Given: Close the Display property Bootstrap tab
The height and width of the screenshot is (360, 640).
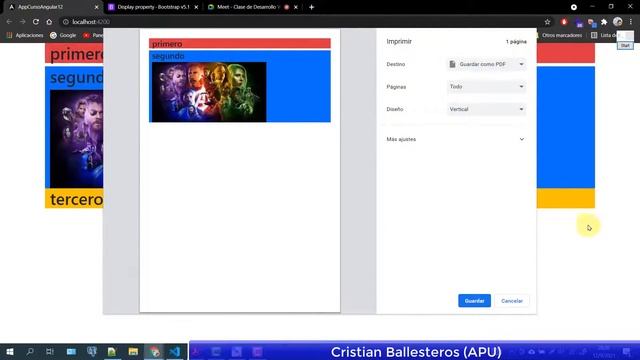Looking at the screenshot, I should [196, 7].
